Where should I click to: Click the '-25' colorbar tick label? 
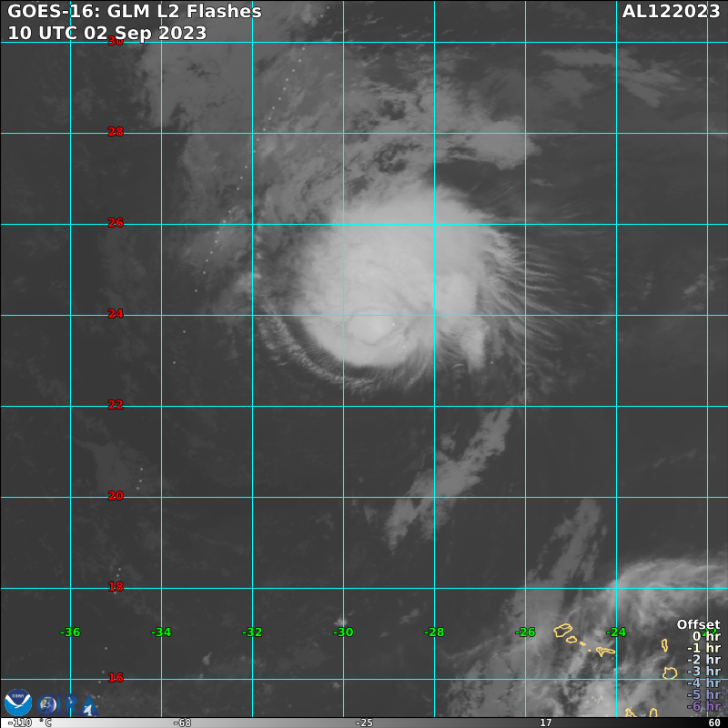[364, 723]
